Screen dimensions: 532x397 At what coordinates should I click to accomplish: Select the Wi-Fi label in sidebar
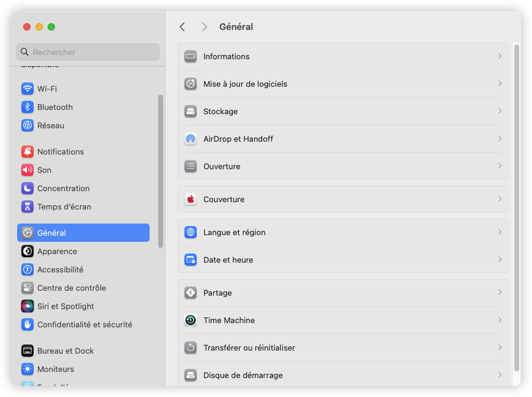click(x=47, y=89)
